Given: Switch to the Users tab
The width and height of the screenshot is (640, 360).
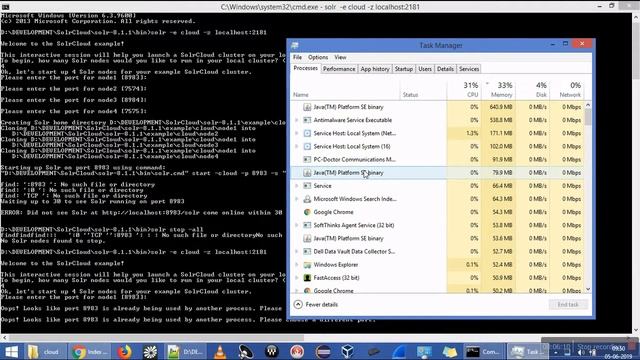Looking at the screenshot, I should 424,69.
